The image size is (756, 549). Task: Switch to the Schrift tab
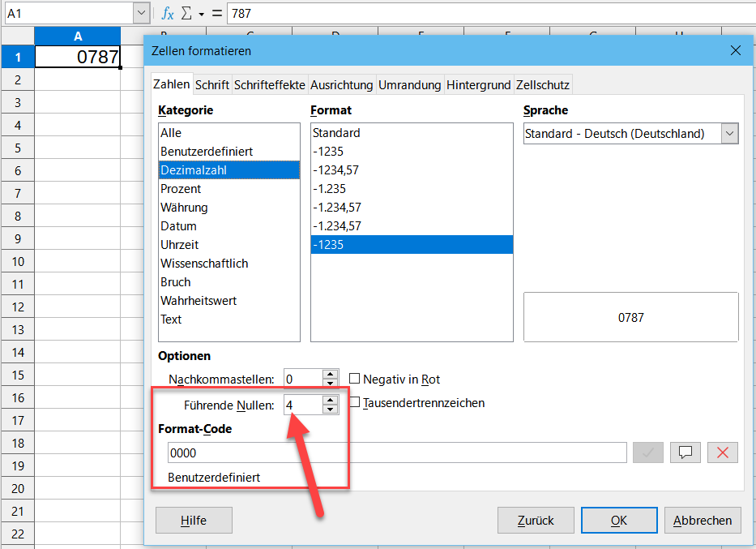pos(211,84)
